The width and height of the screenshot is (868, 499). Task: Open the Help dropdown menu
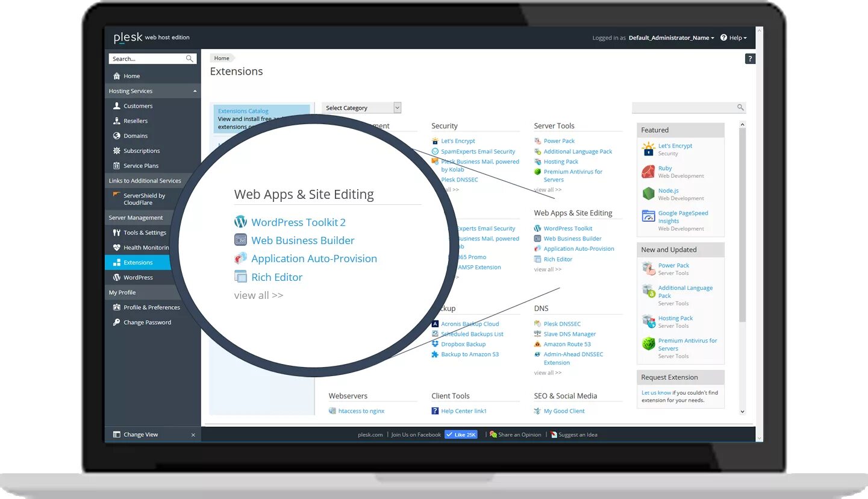pos(734,37)
